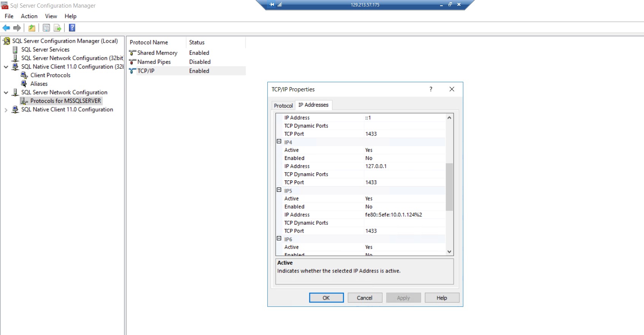Image resolution: width=644 pixels, height=335 pixels.
Task: Click the Aliases icon
Action: click(24, 84)
